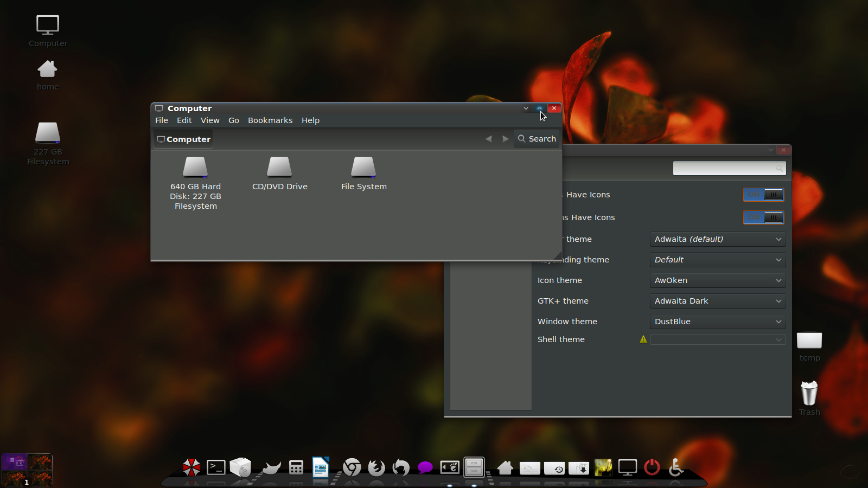This screenshot has height=488, width=868.
Task: Select the CD/DVD Drive icon
Action: click(279, 174)
